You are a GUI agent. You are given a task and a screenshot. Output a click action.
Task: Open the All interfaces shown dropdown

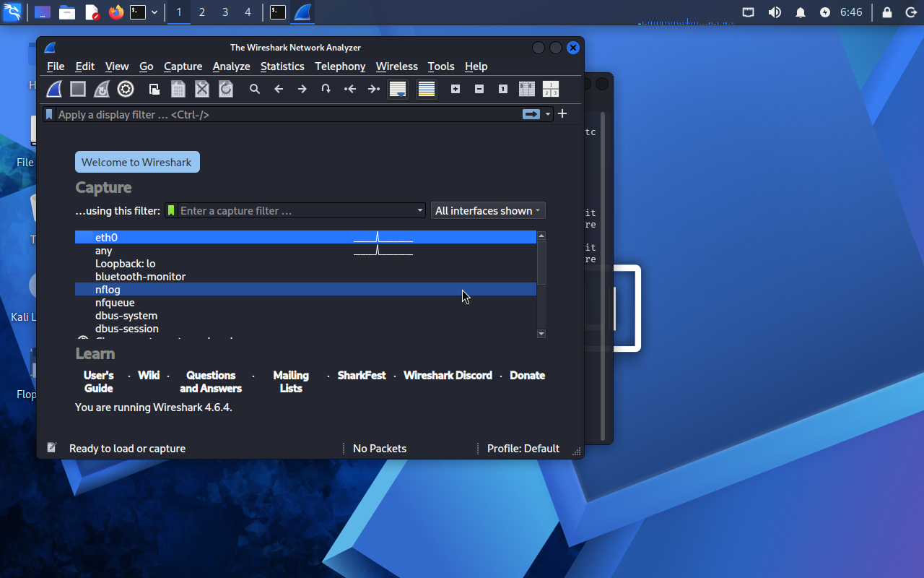pyautogui.click(x=488, y=211)
